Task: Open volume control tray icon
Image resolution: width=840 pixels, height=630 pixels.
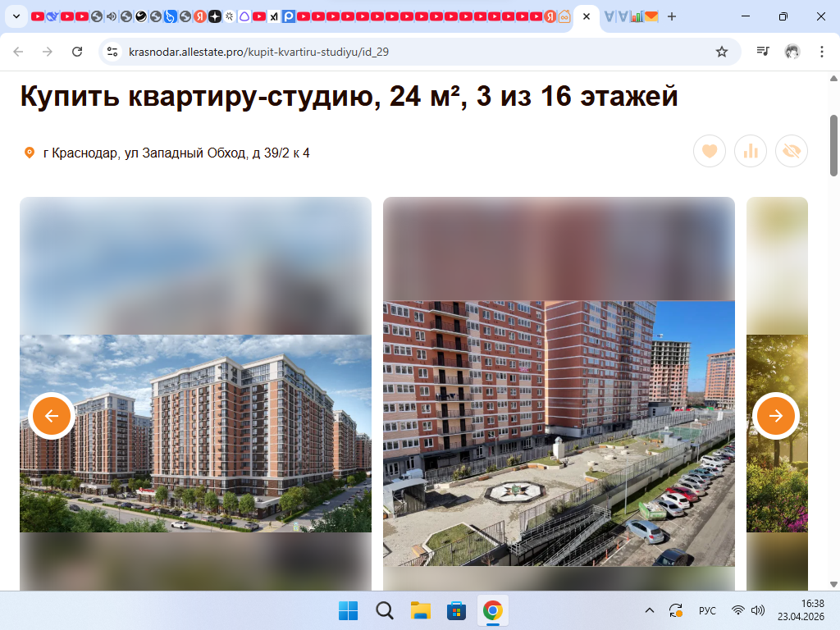Action: 757,610
